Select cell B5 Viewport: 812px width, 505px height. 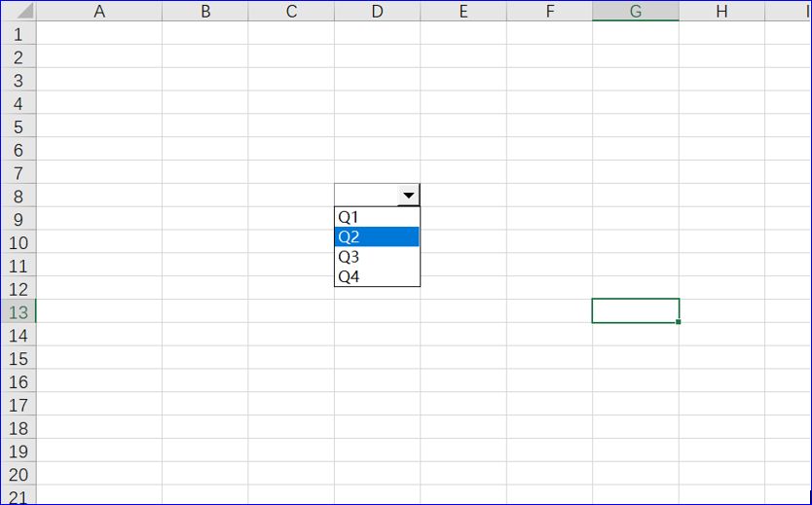pos(205,126)
